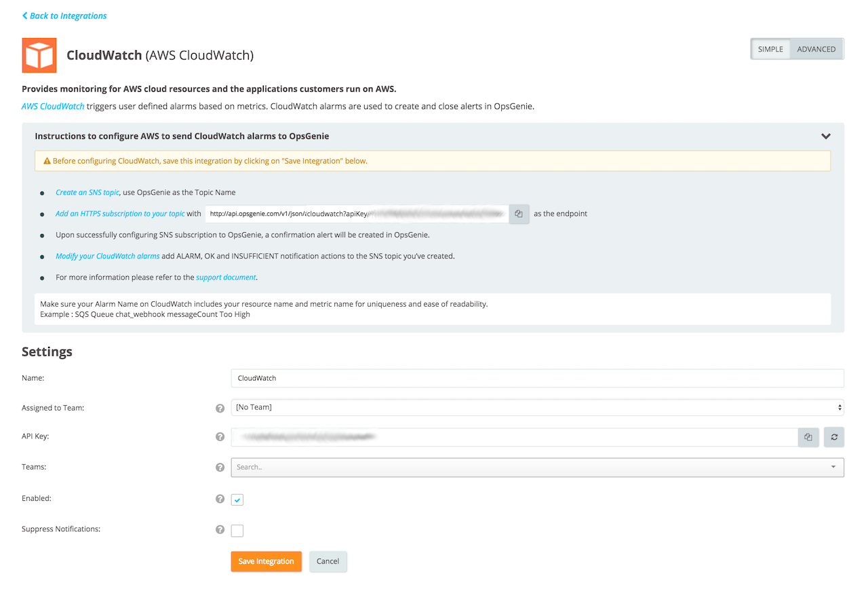This screenshot has height=604, width=868.
Task: Open the Assigned to Team dropdown
Action: [538, 407]
